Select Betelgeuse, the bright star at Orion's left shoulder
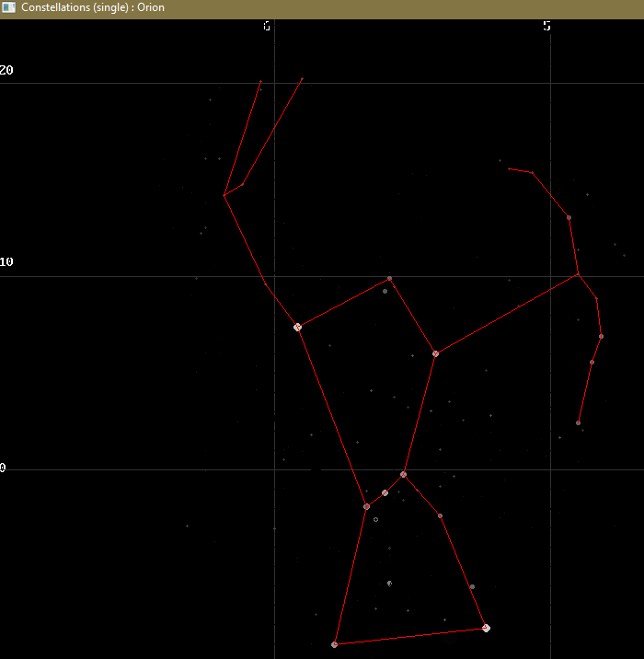Viewport: 644px width, 659px height. pos(297,327)
